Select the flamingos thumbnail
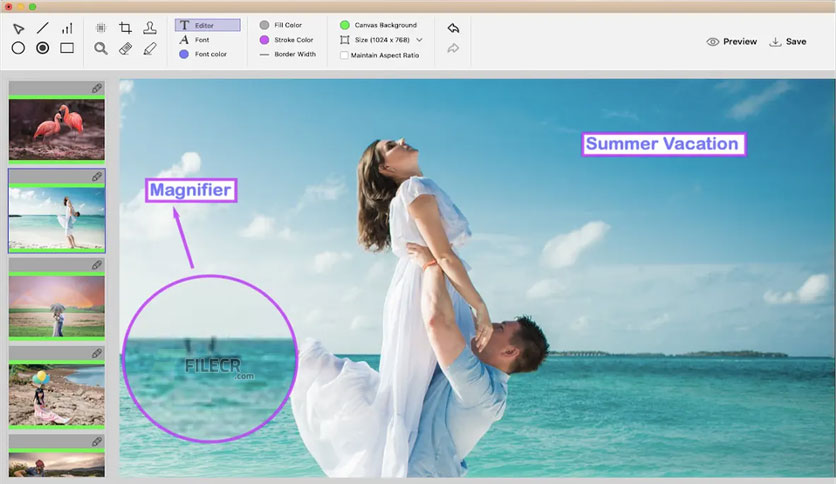 pyautogui.click(x=57, y=129)
